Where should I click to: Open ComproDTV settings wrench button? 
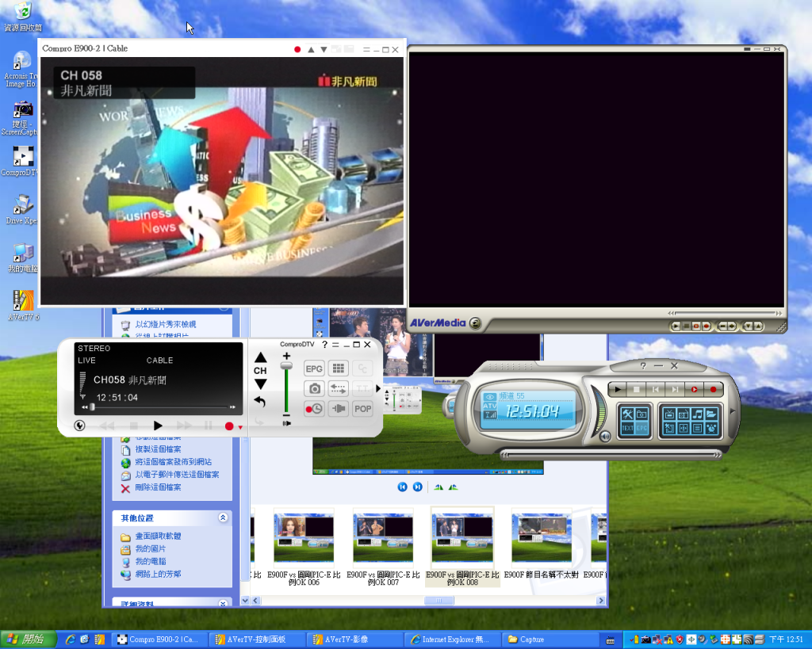[79, 426]
